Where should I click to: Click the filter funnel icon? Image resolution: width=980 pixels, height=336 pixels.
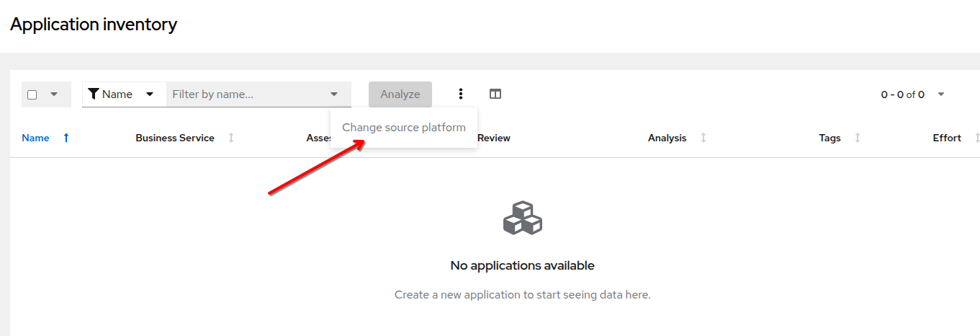pos(93,94)
